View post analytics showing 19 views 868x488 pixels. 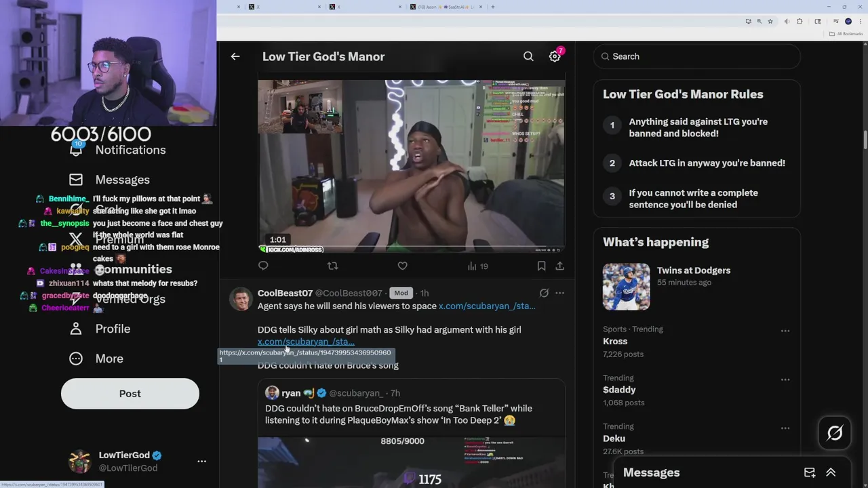(x=477, y=266)
